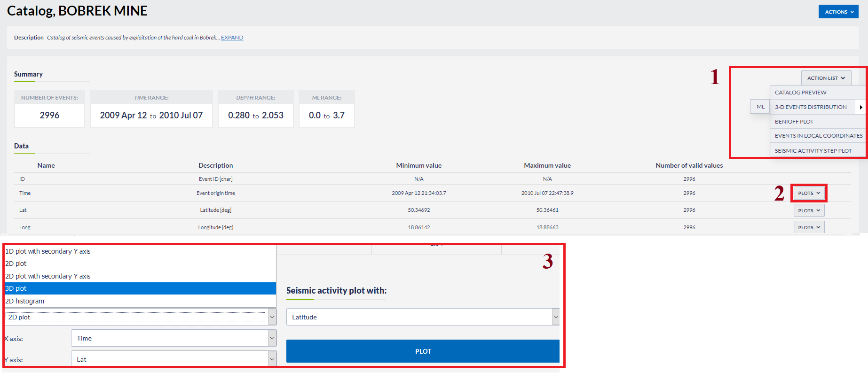Select '1D plot with secondary Y axis' option

click(47, 251)
